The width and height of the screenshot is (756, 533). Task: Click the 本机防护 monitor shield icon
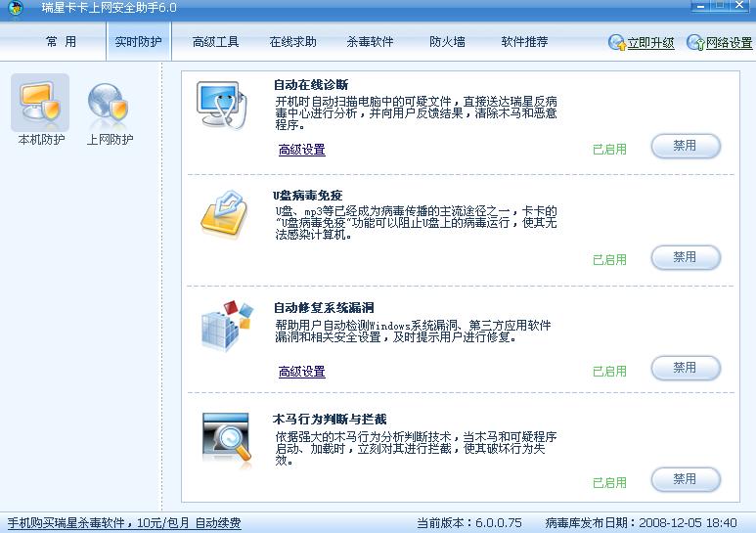click(40, 101)
